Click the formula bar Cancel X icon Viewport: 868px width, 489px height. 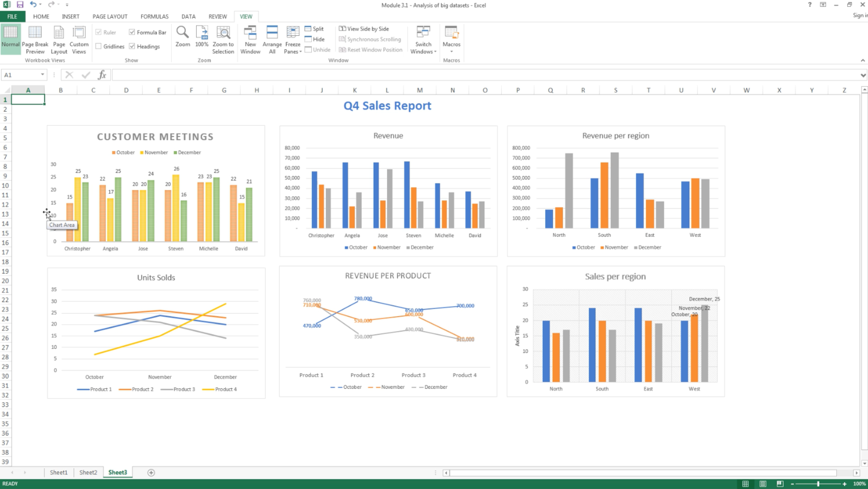point(69,75)
